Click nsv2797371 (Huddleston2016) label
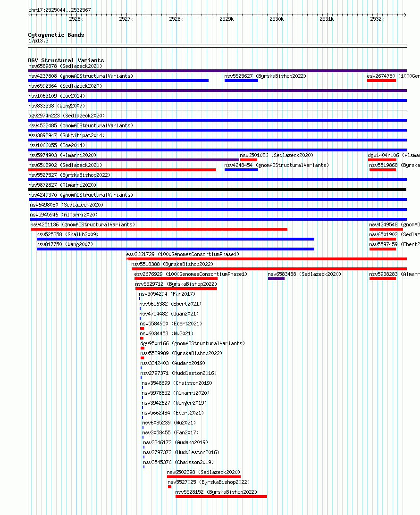 pyautogui.click(x=178, y=373)
